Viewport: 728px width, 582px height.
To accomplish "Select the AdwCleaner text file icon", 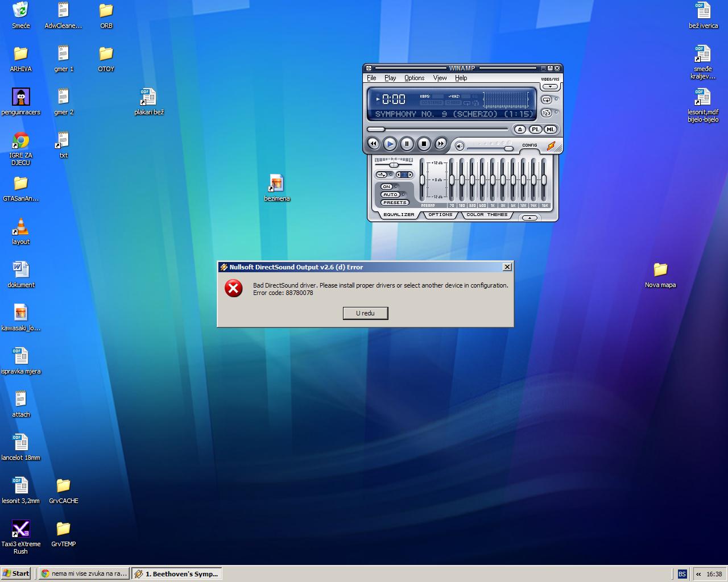I will tap(63, 15).
